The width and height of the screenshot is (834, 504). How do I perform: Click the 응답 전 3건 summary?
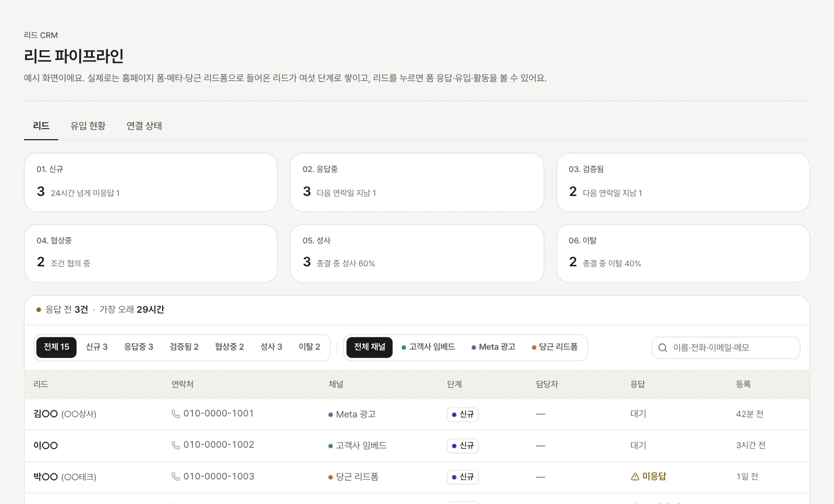point(67,310)
